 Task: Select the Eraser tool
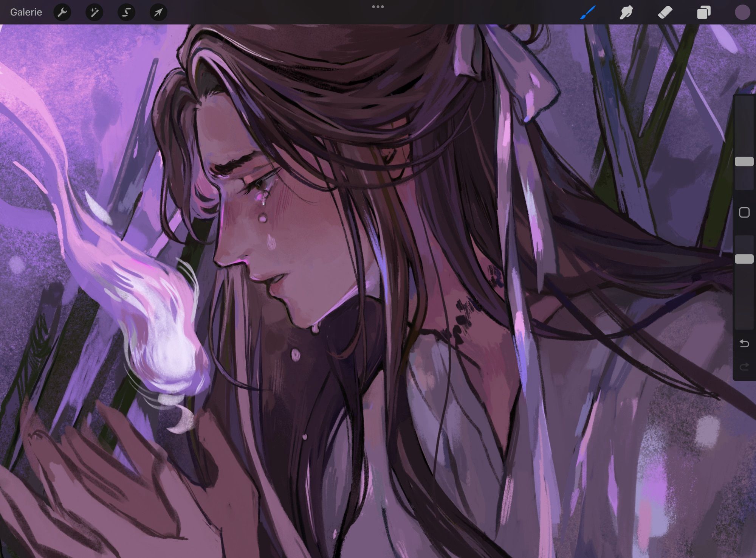(665, 12)
